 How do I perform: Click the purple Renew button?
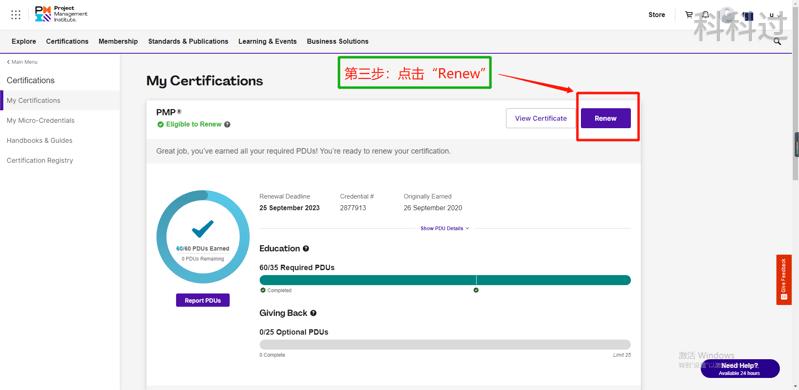pyautogui.click(x=605, y=118)
